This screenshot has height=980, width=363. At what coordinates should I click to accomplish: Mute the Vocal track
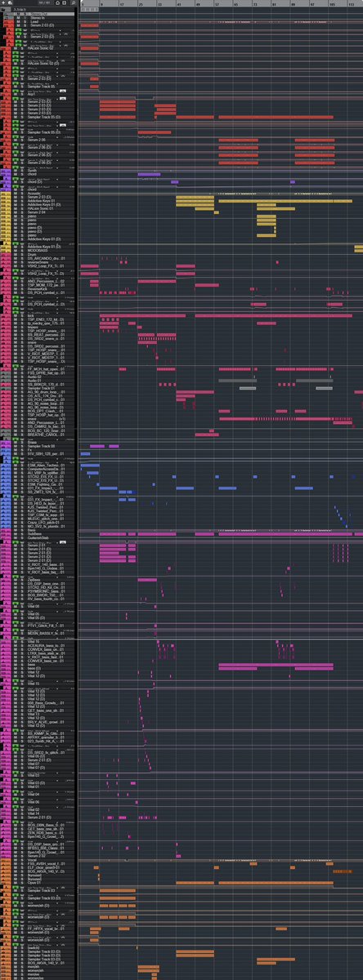16,860
